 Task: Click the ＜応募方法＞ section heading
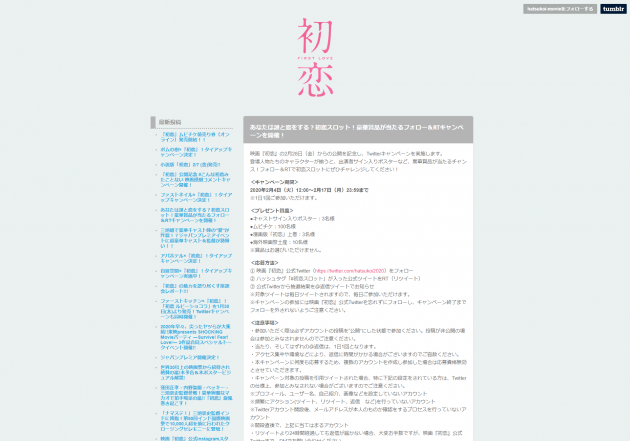click(266, 263)
